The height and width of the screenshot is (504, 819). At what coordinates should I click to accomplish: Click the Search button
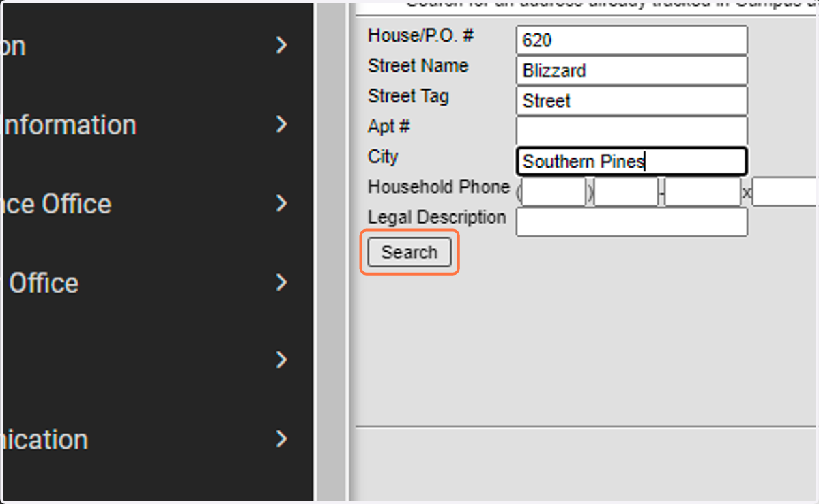[409, 252]
